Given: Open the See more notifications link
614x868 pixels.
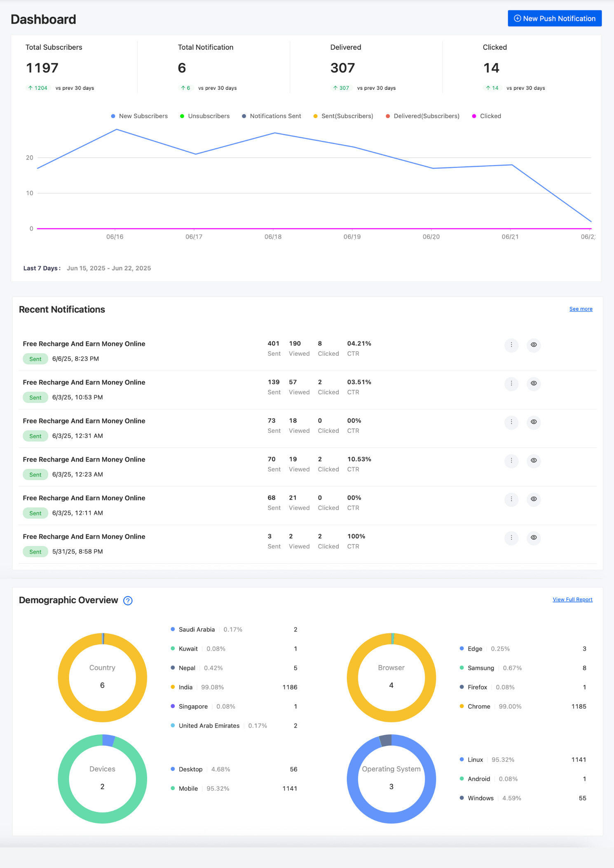Looking at the screenshot, I should pos(581,309).
